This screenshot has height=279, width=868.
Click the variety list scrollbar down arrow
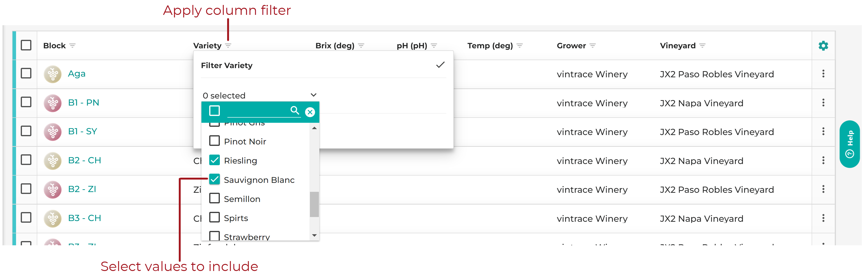[314, 235]
